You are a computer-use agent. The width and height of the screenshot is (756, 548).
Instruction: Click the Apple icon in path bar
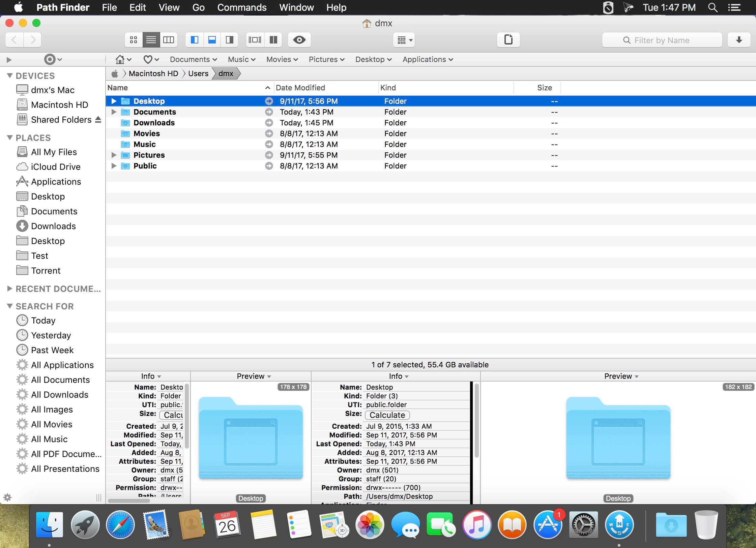click(115, 73)
